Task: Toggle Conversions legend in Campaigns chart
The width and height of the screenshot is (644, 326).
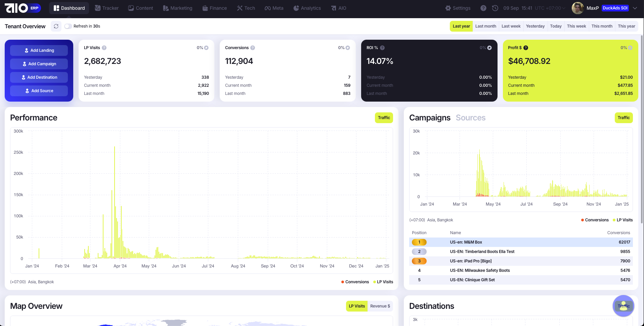Action: [x=595, y=220]
